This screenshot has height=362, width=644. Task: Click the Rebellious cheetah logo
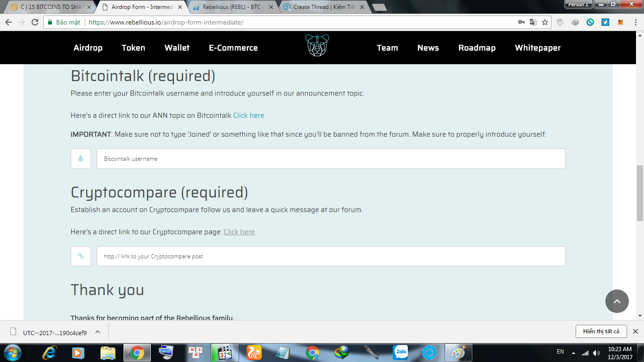[317, 46]
